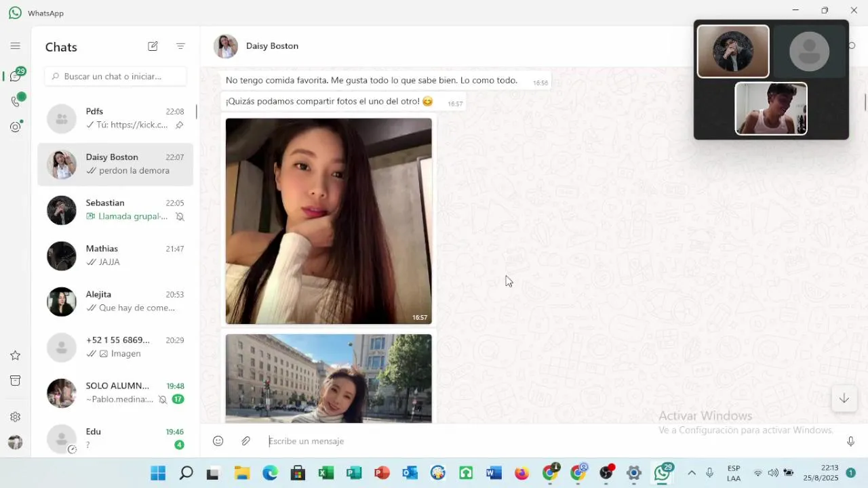Open the Alejita chat
Screen dimensions: 868x488
point(115,302)
